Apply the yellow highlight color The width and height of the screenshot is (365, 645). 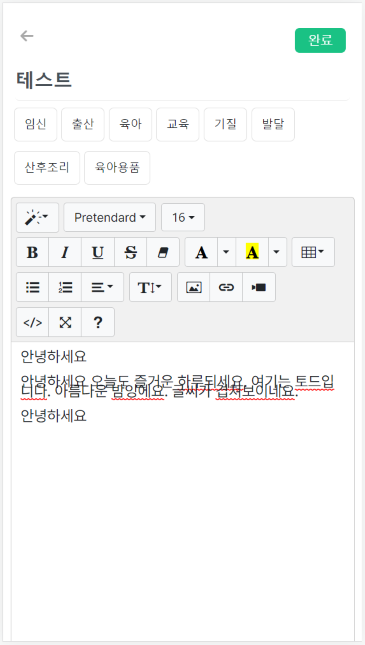click(252, 252)
